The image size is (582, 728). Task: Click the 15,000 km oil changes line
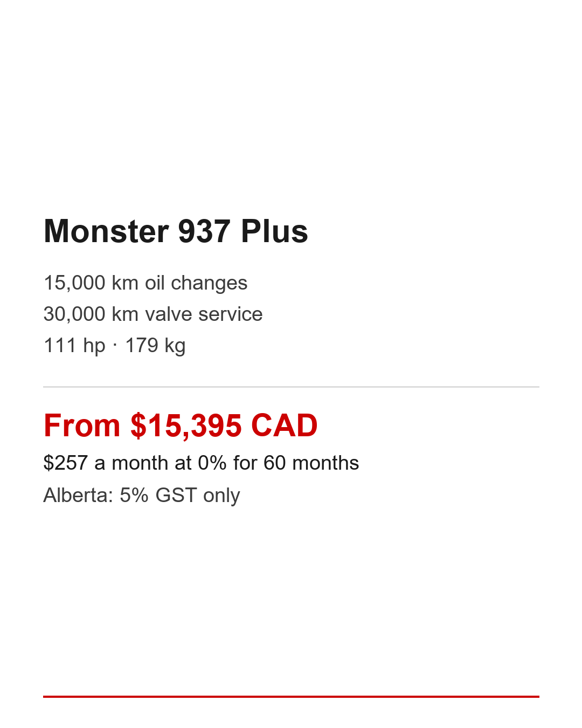[x=145, y=283]
